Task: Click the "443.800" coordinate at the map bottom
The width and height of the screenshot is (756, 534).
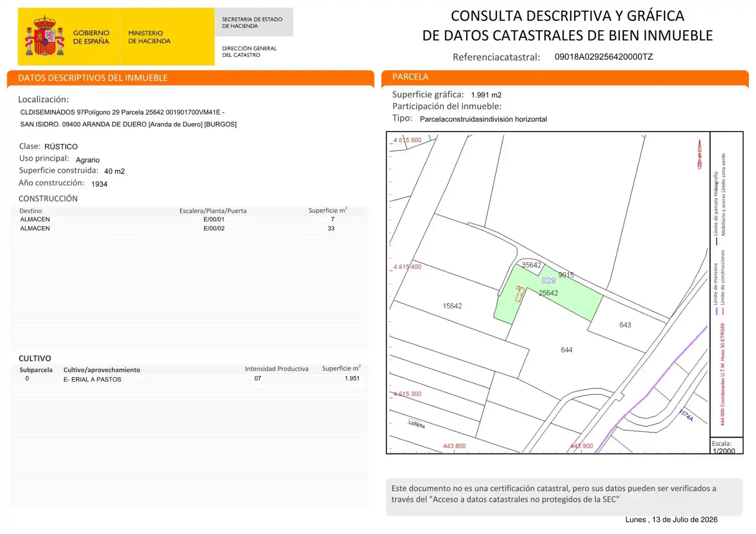Action: pos(454,446)
